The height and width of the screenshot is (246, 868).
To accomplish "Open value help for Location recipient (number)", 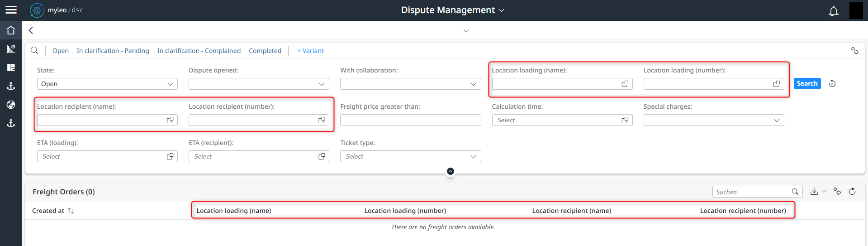I will click(322, 120).
